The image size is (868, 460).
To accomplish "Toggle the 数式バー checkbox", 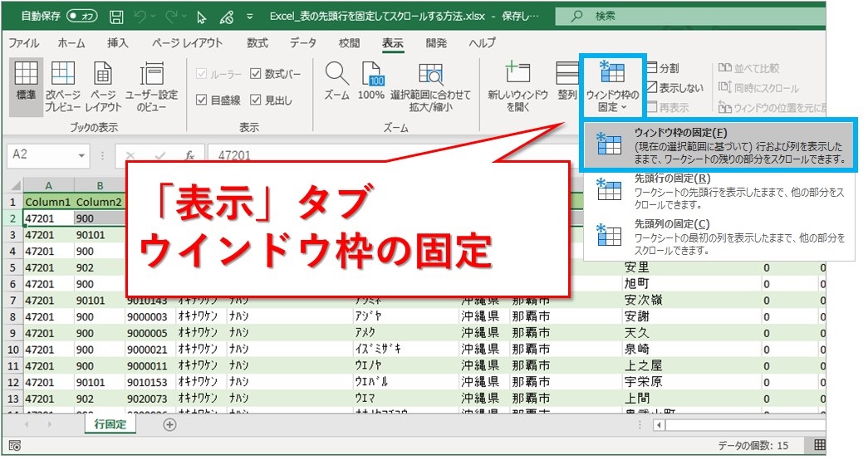I will click(255, 73).
